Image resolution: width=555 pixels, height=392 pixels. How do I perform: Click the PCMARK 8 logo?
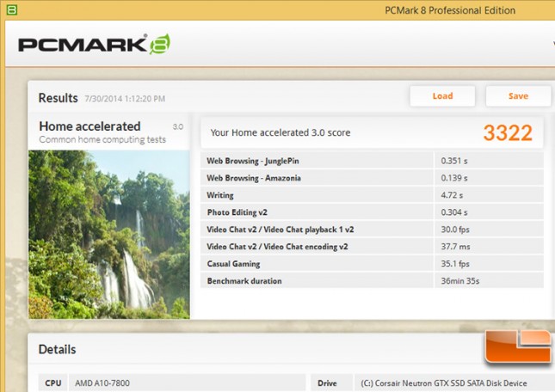coord(94,44)
